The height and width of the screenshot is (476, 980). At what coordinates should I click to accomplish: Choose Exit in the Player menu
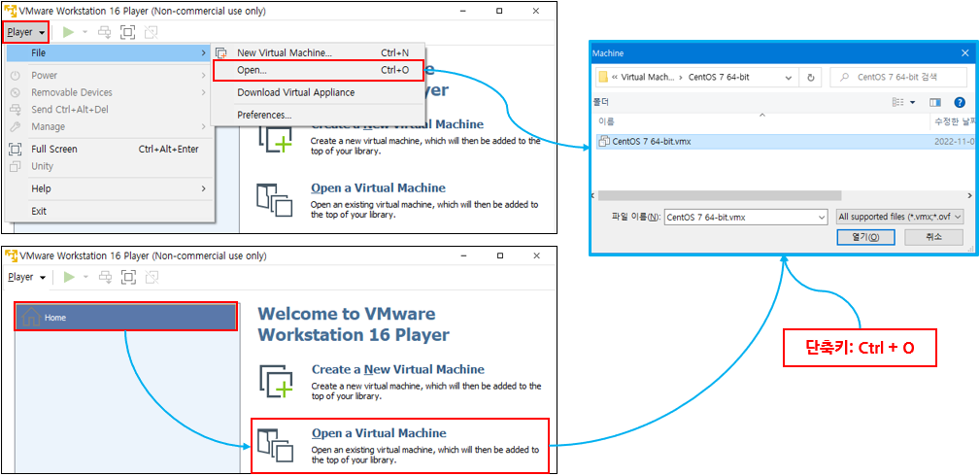pos(110,211)
